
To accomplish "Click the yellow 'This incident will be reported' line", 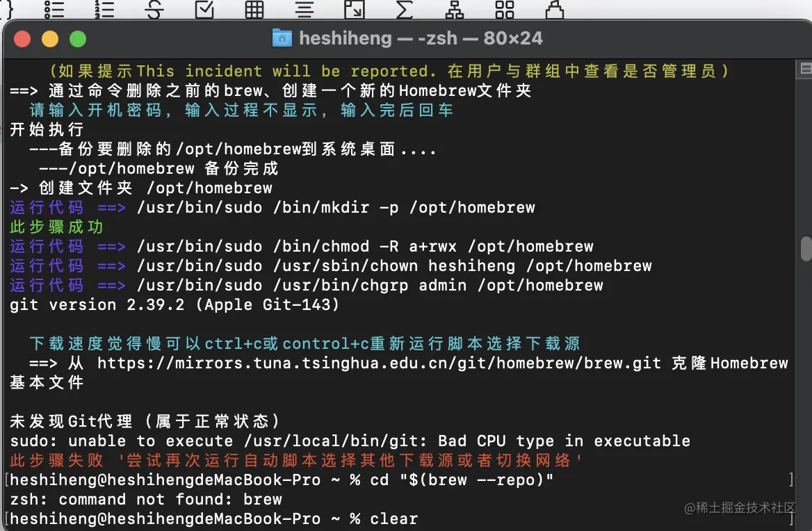I will [x=389, y=71].
